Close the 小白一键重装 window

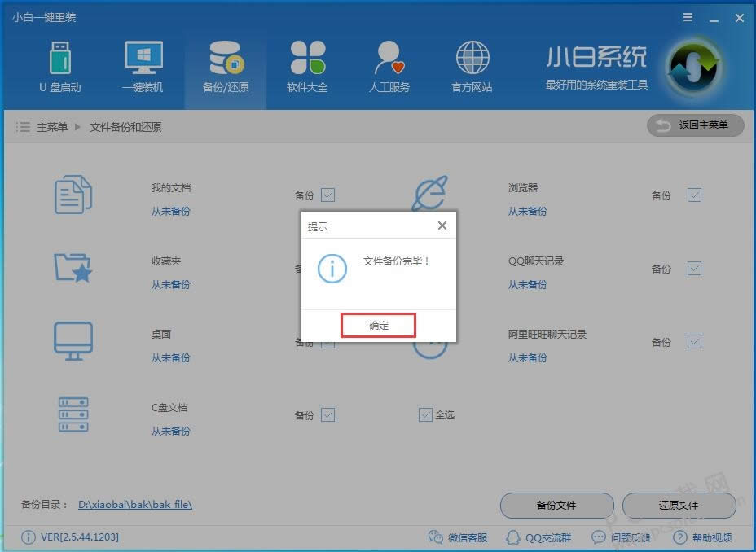pyautogui.click(x=740, y=18)
